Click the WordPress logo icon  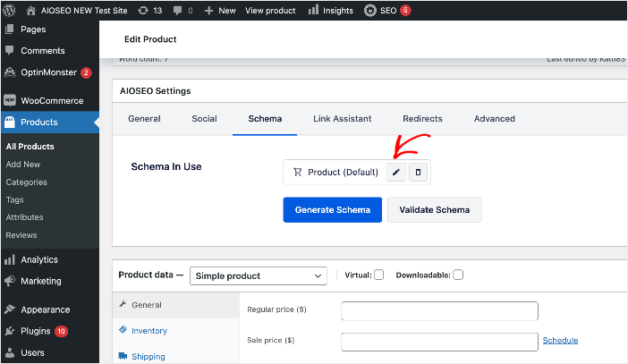[x=9, y=10]
